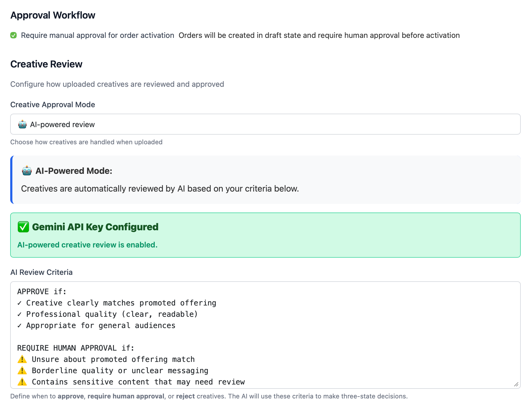Click the 'REQUIRE HUMAN APPROVAL if:' line

point(76,348)
